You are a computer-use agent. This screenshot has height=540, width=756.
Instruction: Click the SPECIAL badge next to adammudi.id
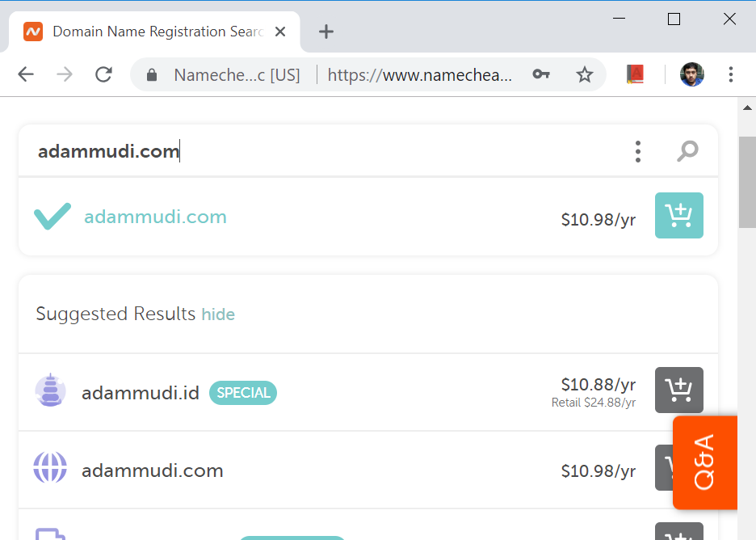click(x=242, y=392)
